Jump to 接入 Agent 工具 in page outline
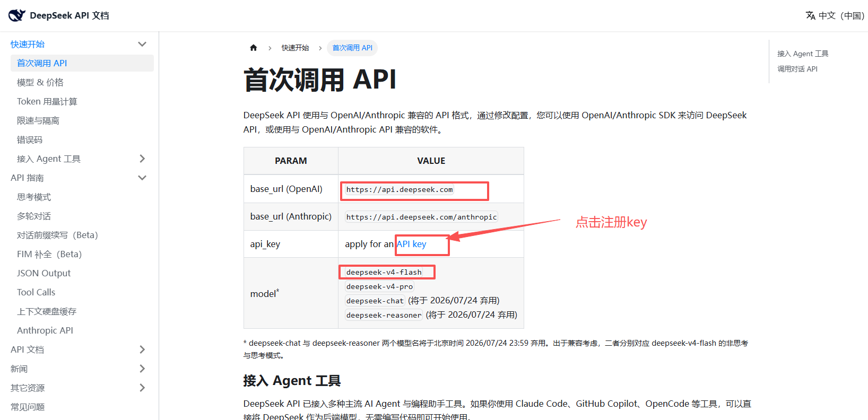The width and height of the screenshot is (868, 420). (x=803, y=54)
